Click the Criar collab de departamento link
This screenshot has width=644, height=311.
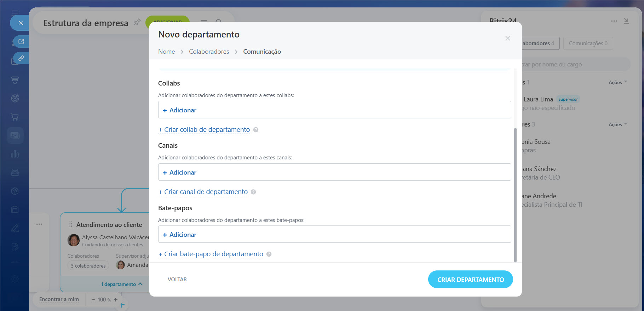pos(207,130)
